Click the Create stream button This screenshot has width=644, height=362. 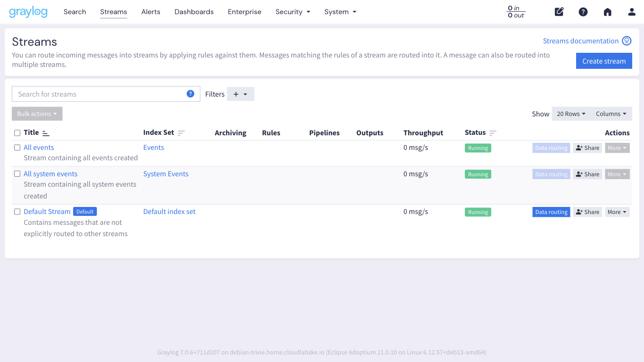[x=604, y=61]
